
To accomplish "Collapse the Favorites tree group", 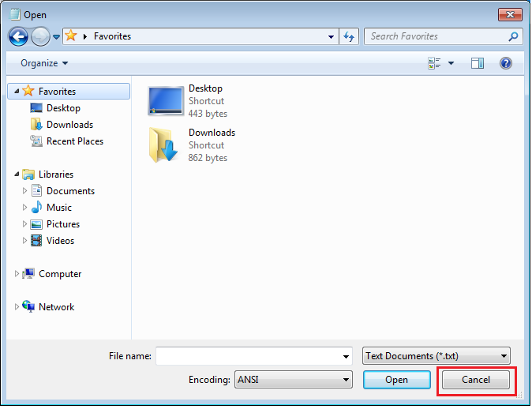I will coord(17,91).
